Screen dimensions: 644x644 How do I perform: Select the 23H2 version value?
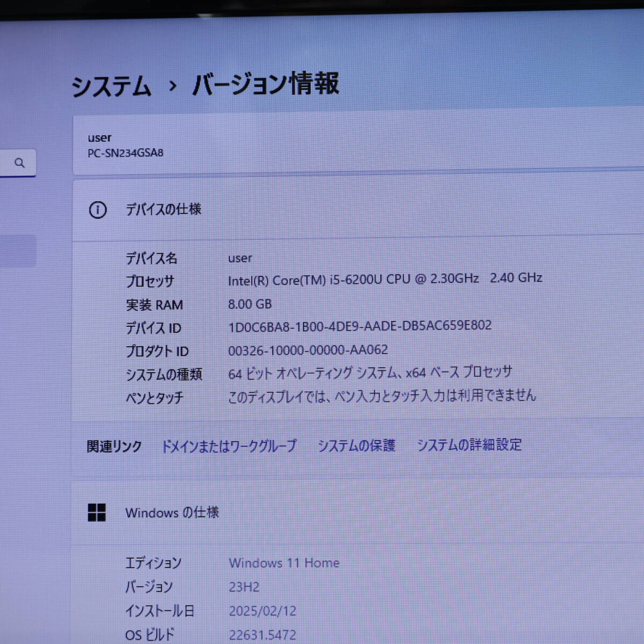tap(244, 587)
